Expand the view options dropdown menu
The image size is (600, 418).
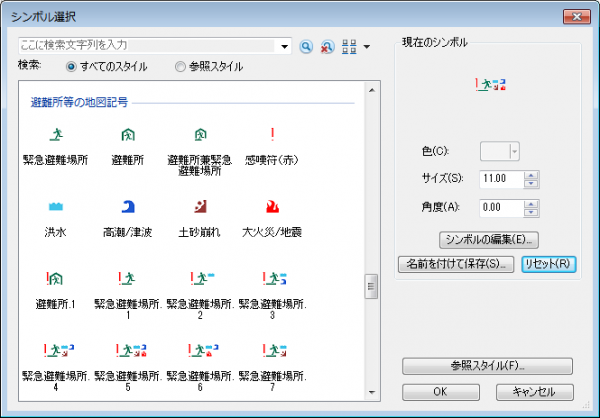(x=367, y=46)
